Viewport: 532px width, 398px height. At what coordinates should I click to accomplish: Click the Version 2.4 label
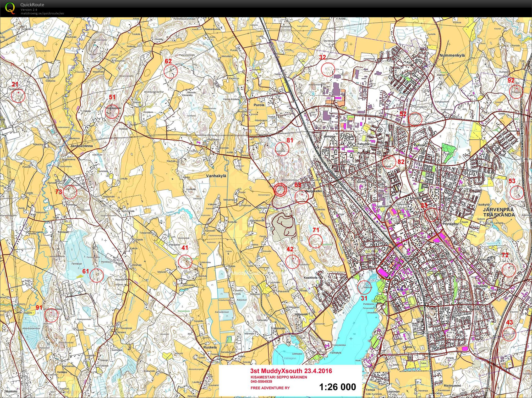point(29,10)
